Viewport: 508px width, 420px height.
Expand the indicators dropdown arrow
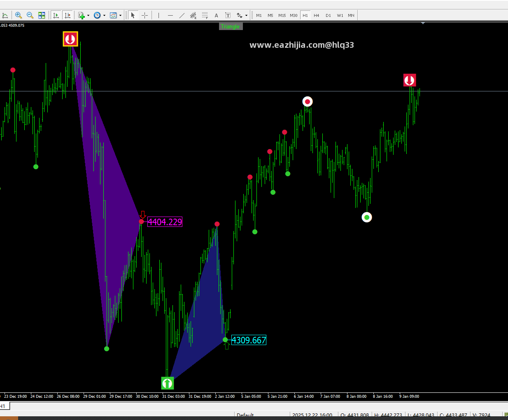pos(88,16)
